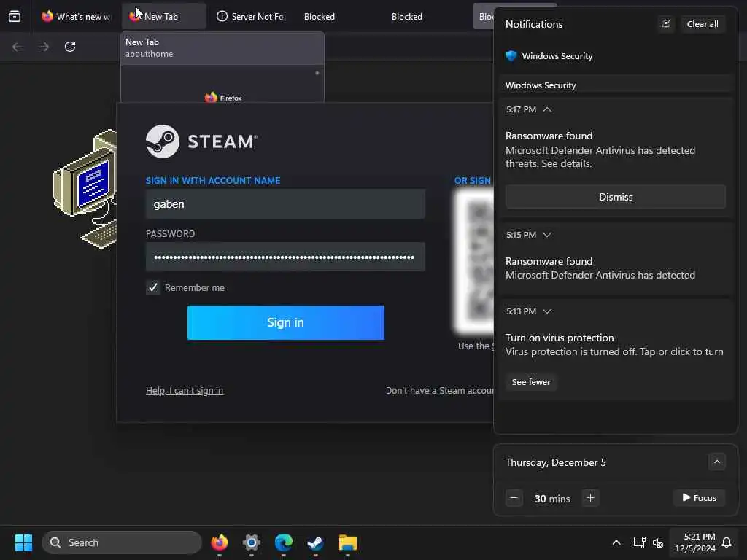747x560 pixels.
Task: Click the taskbar Search box
Action: click(x=122, y=542)
